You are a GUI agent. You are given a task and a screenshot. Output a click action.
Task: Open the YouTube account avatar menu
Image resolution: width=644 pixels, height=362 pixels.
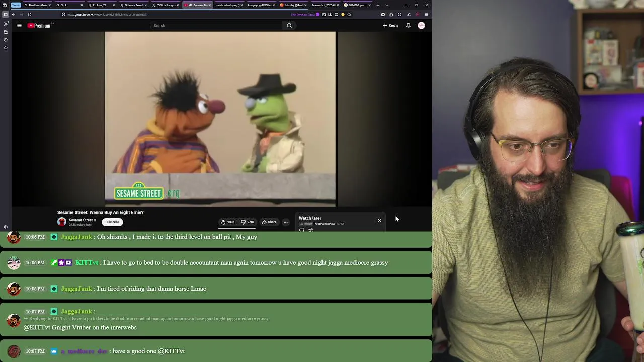tap(421, 26)
